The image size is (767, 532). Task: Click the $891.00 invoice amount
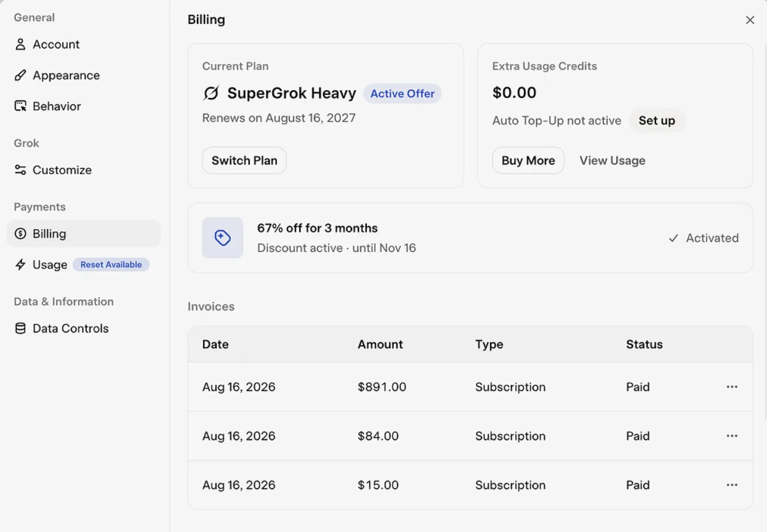coord(382,387)
